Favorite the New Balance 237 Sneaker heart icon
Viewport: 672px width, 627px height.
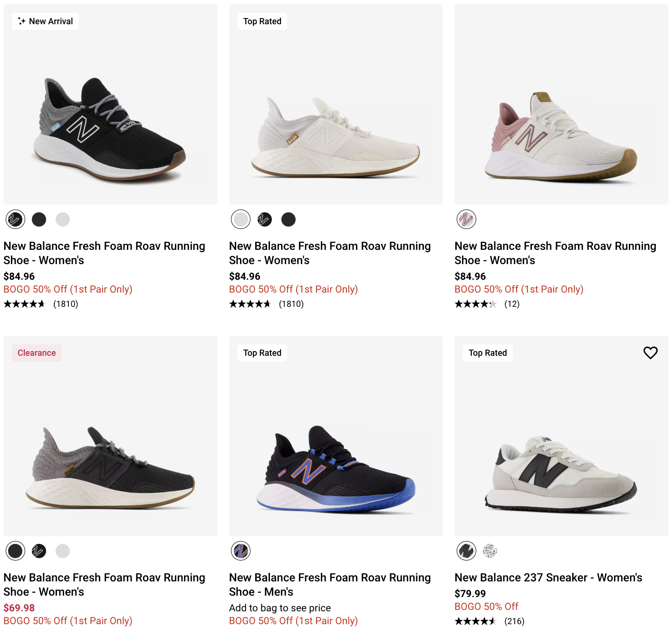point(650,353)
